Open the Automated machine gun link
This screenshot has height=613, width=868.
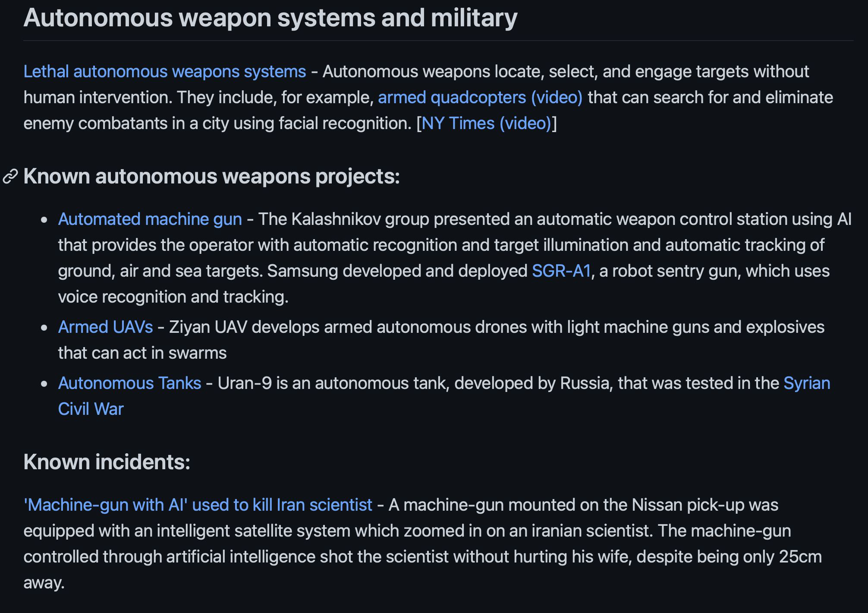point(150,219)
